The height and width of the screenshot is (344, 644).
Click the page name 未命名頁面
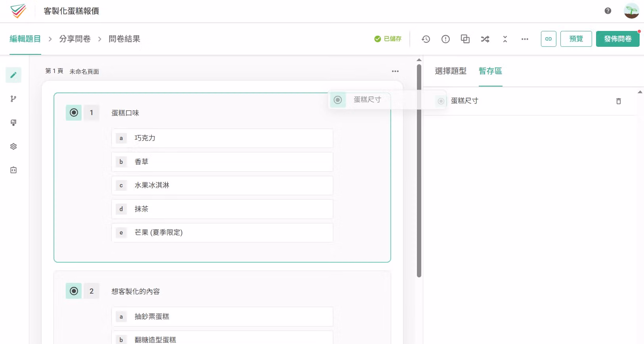tap(84, 71)
